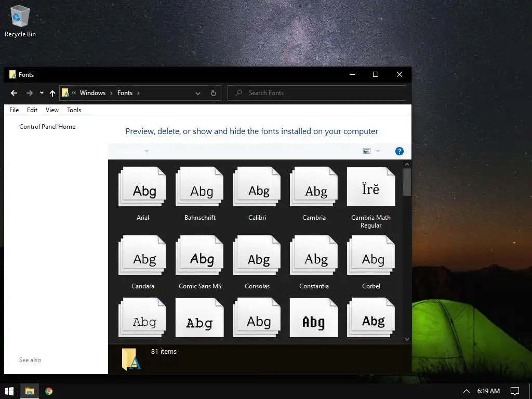
Task: Select the Candara font icon
Action: (x=142, y=255)
